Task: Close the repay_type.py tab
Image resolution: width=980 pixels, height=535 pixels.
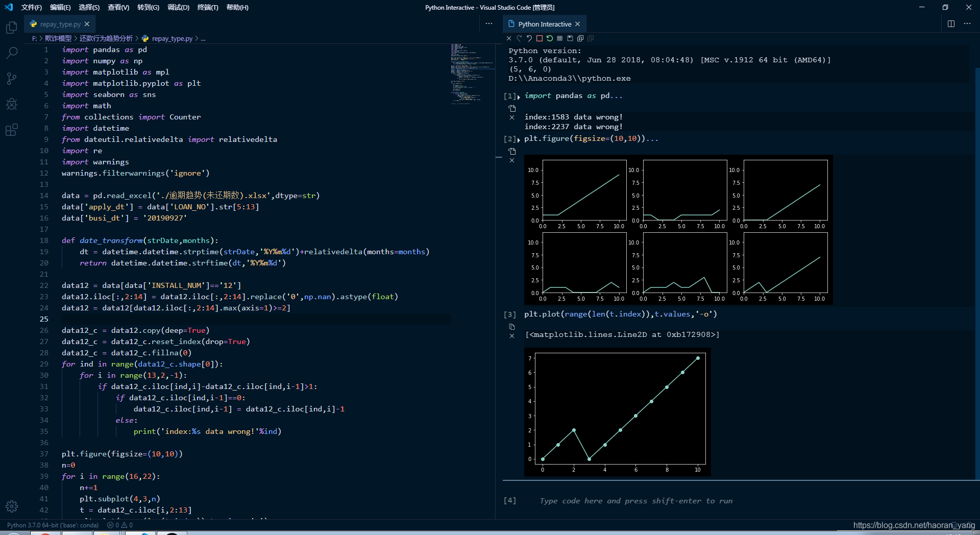Action: point(87,24)
